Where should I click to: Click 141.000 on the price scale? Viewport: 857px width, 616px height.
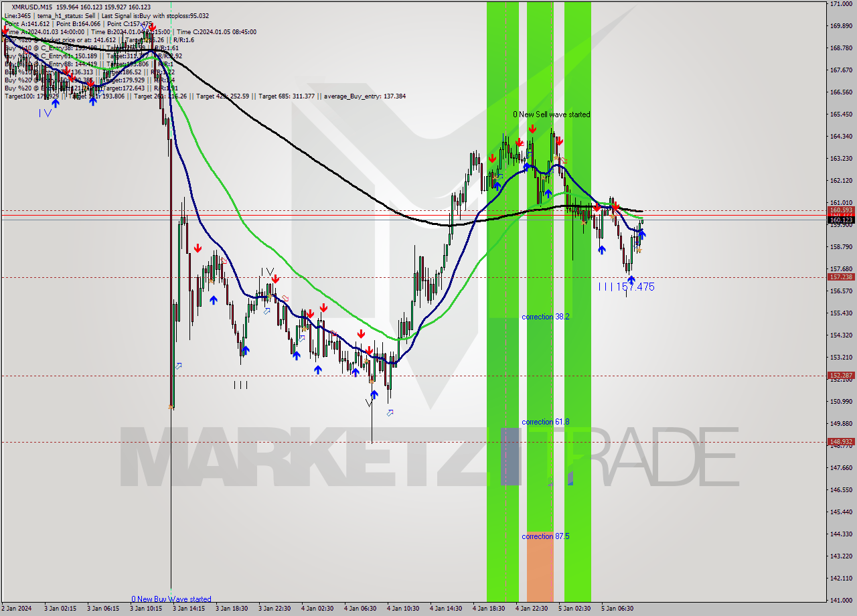click(841, 600)
